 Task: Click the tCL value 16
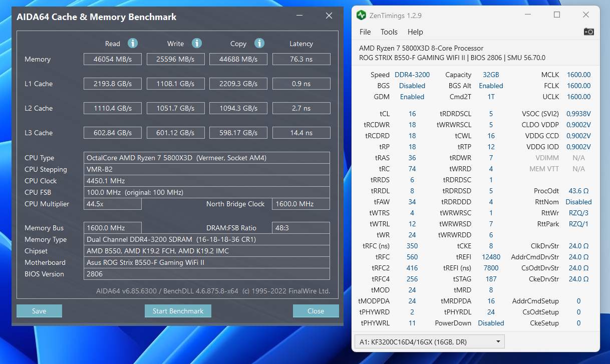click(x=412, y=114)
